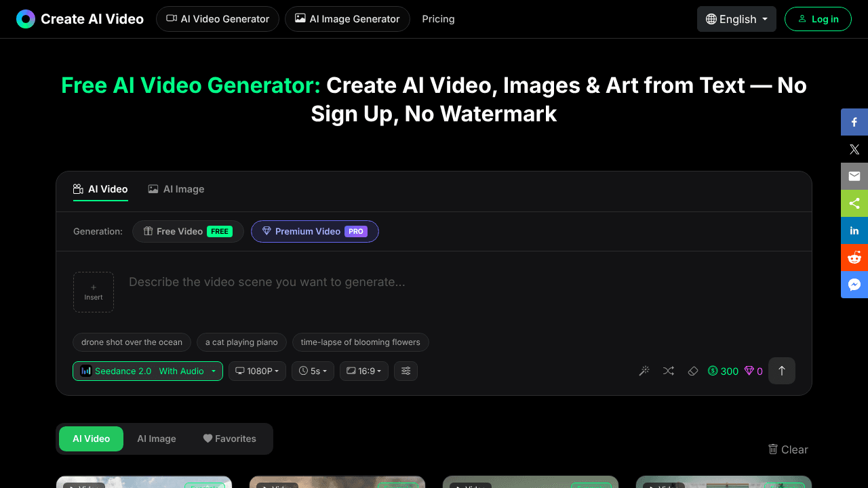
Task: Click the purple diamond gems counter
Action: click(753, 371)
